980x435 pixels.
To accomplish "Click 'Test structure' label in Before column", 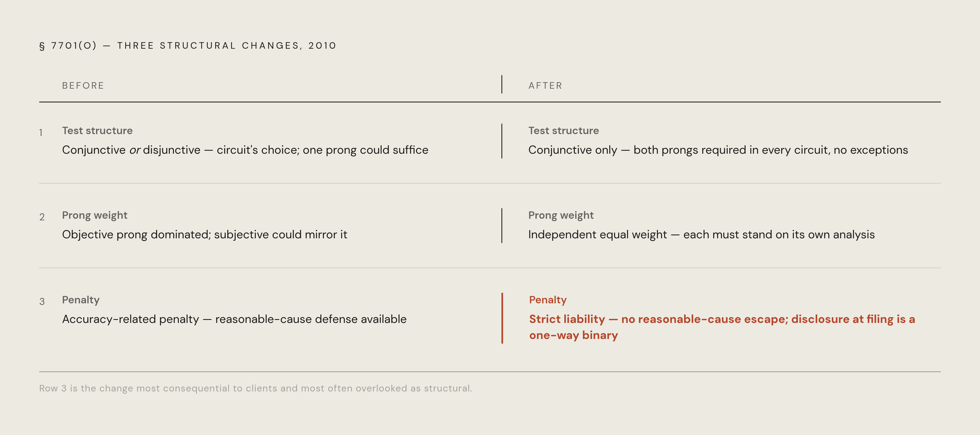I will click(97, 130).
